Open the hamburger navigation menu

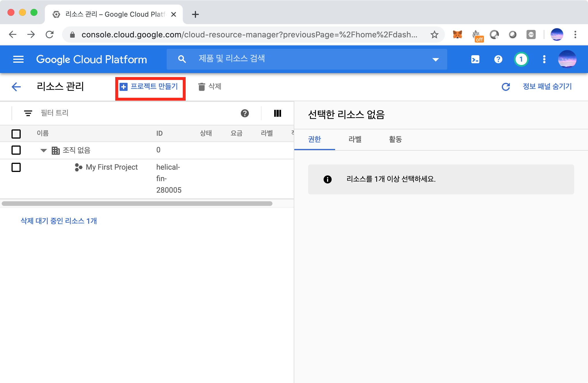click(x=18, y=60)
